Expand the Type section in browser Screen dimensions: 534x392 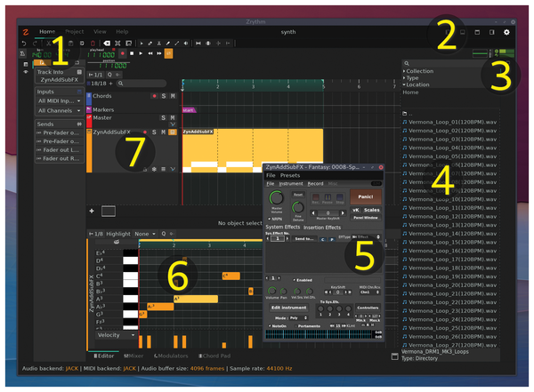[x=410, y=78]
